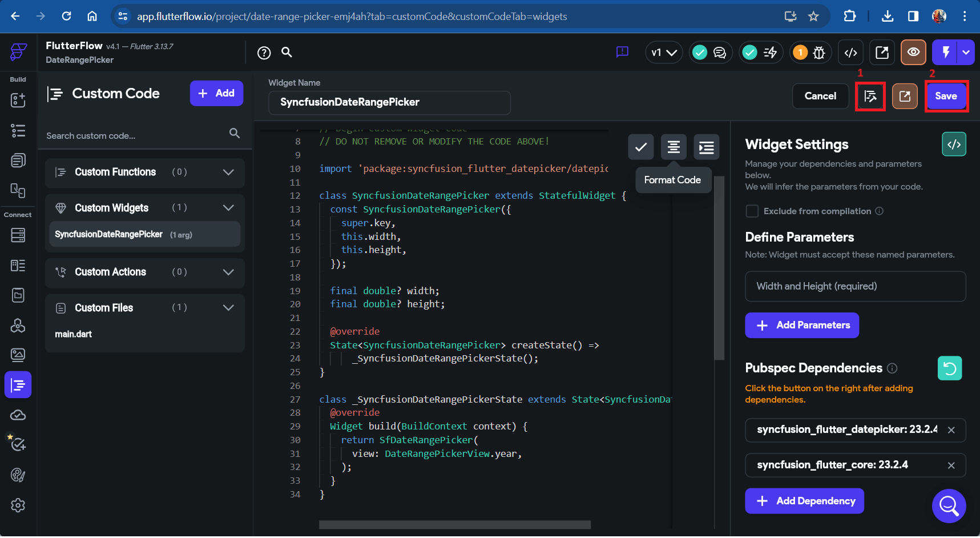This screenshot has width=980, height=538.
Task: Open browser downloads icon
Action: coord(888,16)
